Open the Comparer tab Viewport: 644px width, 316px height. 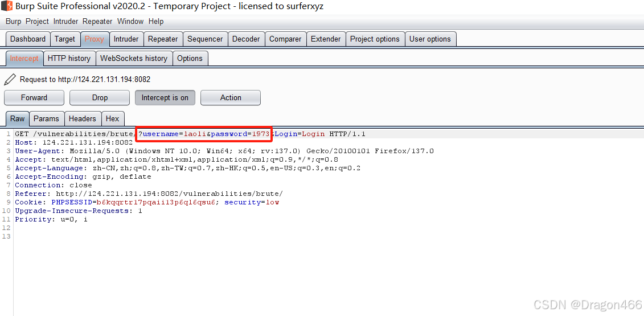pyautogui.click(x=285, y=39)
